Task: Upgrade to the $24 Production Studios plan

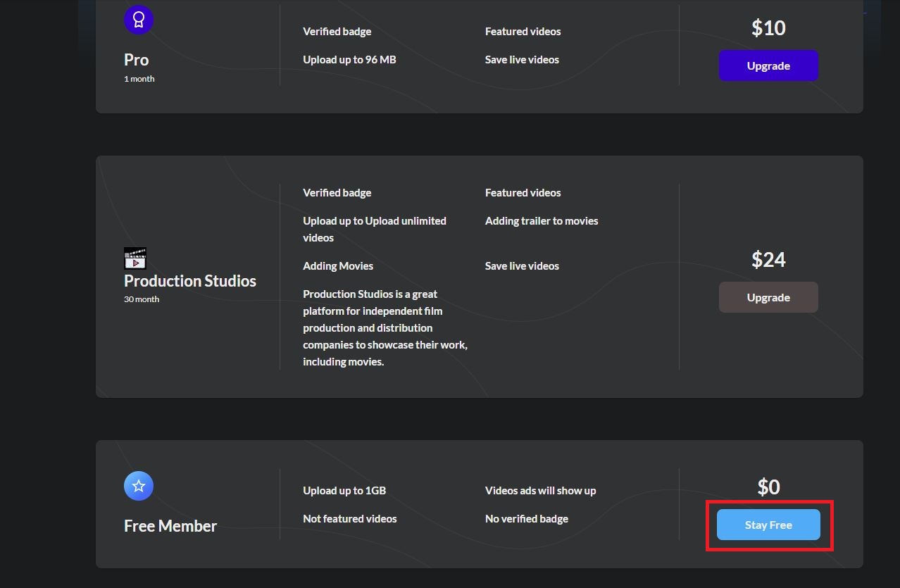Action: click(768, 297)
